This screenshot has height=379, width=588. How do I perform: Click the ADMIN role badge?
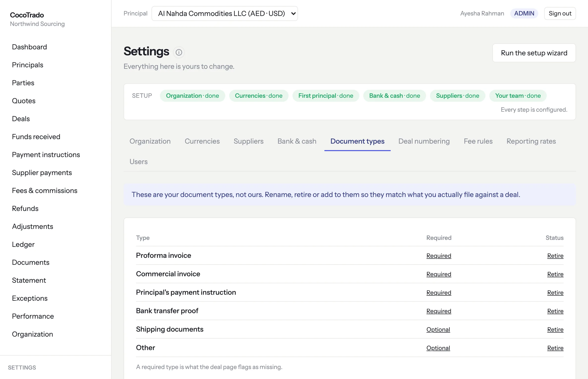point(524,13)
